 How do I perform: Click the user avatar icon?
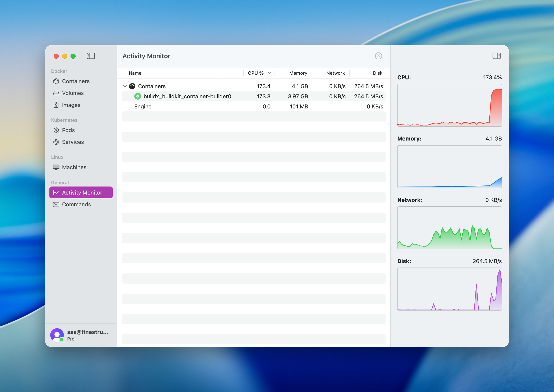pyautogui.click(x=57, y=335)
